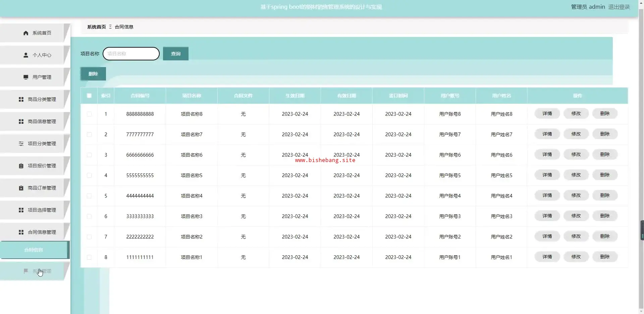Click the sliders icon for 项目分类管理
This screenshot has width=644, height=314.
coord(21,144)
